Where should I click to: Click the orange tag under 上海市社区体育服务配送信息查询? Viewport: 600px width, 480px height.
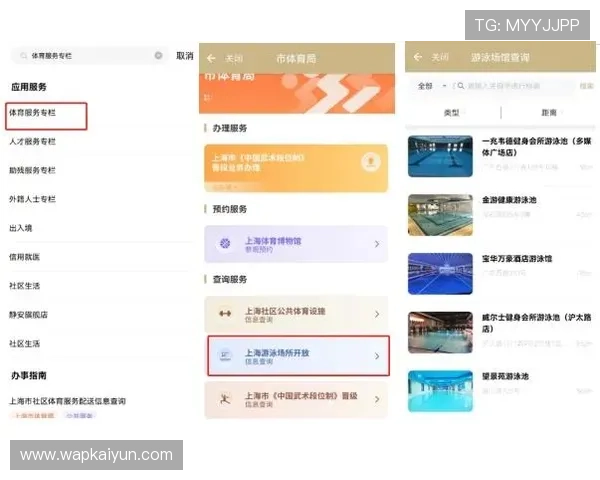[33, 416]
